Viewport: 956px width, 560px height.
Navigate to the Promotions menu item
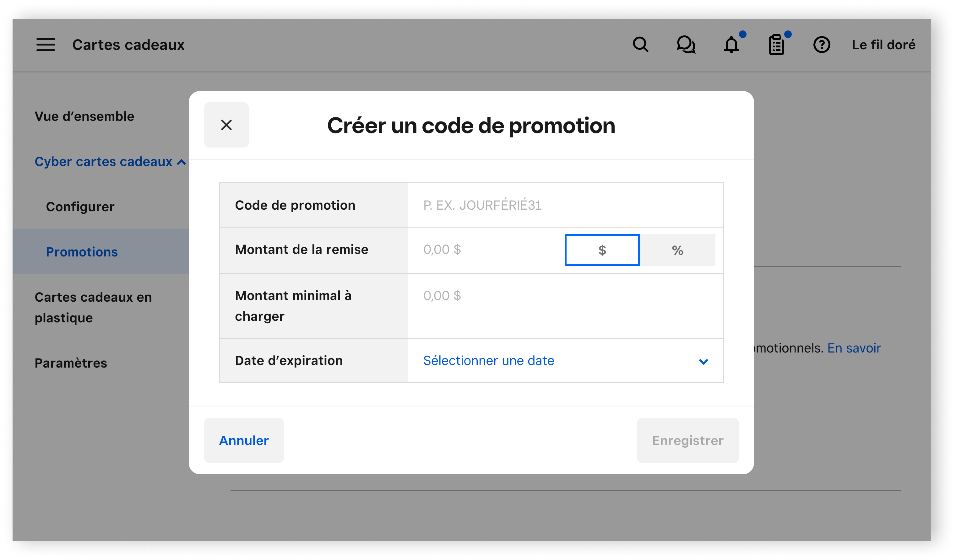81,251
